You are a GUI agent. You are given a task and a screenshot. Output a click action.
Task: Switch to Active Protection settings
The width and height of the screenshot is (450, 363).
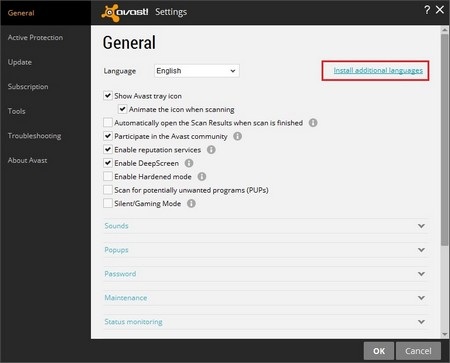pyautogui.click(x=35, y=37)
